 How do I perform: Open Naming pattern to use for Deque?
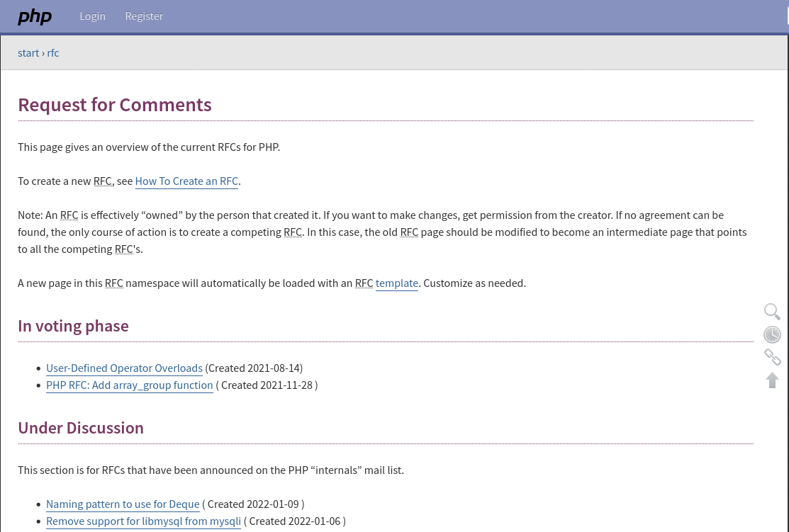click(x=123, y=504)
